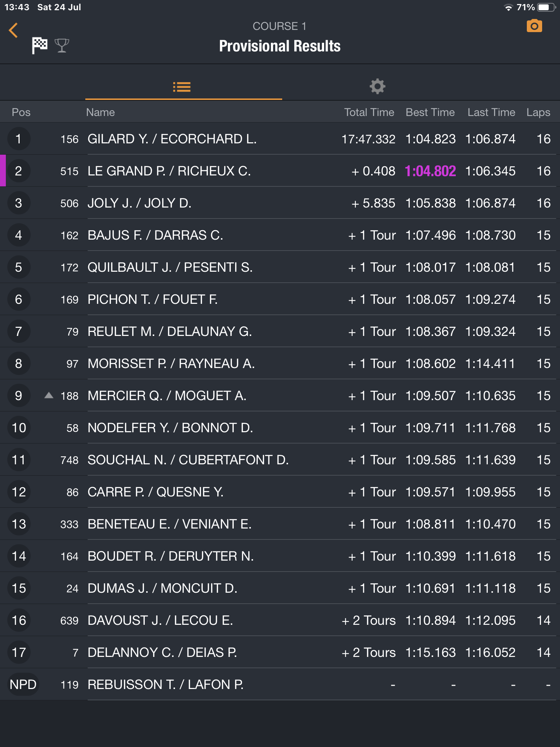The image size is (560, 747).
Task: Click the purple best time 1:04.802
Action: click(431, 171)
